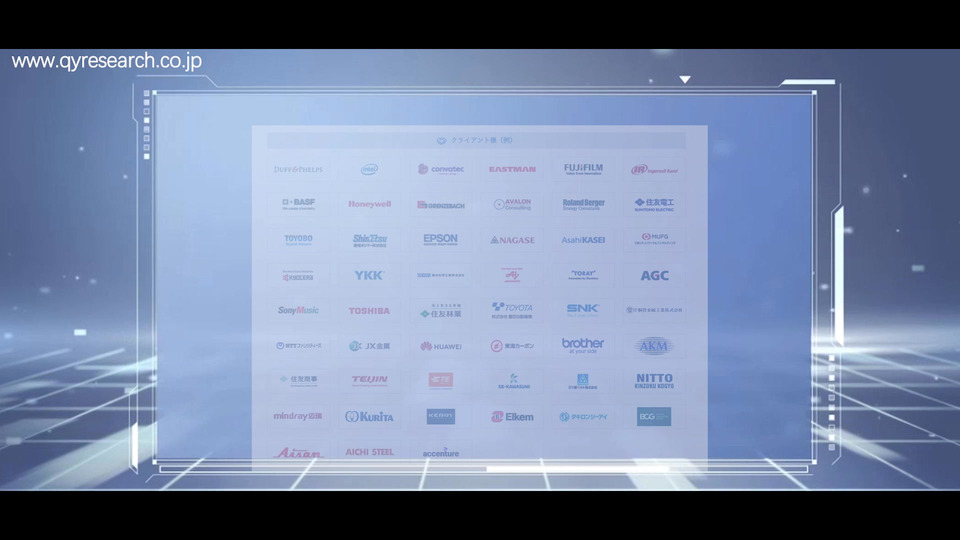Screen dimensions: 960x540
Task: Click the Sumitomo Electric 住友電工 logo
Action: coord(654,204)
